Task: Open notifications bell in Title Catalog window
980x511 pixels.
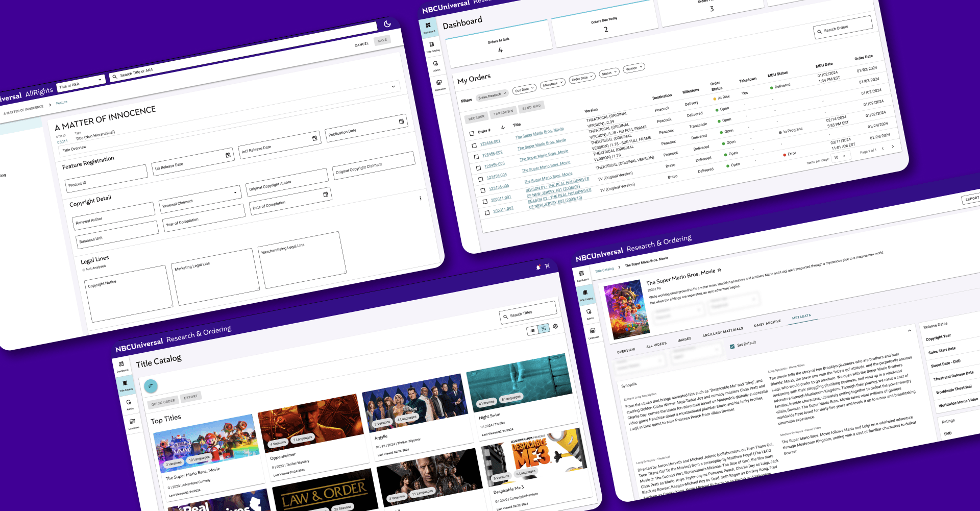Action: (538, 267)
